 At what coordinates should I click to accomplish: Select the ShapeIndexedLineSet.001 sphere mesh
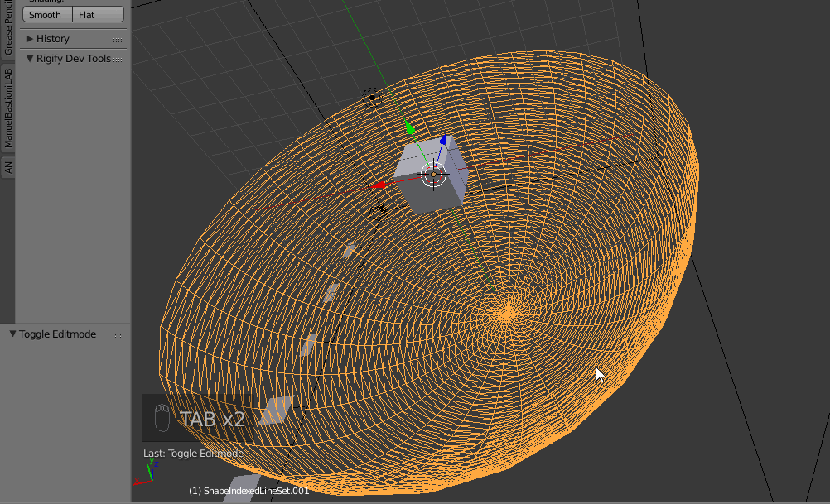(331, 372)
